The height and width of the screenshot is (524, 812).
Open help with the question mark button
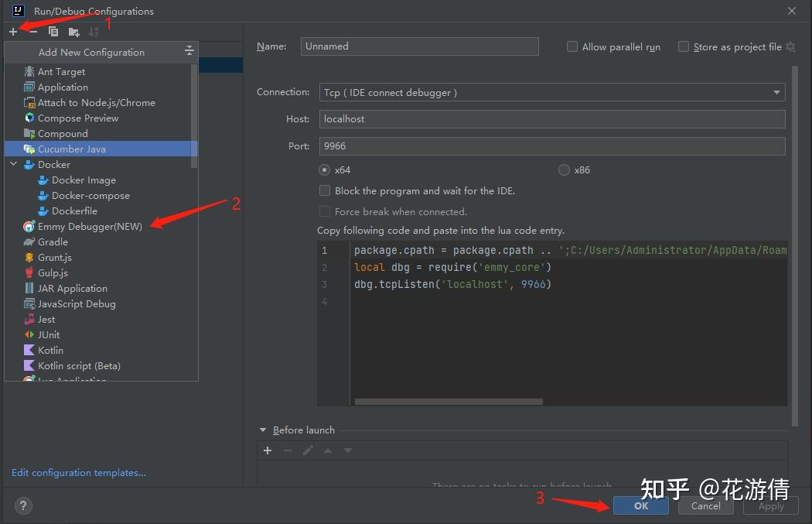[22, 506]
